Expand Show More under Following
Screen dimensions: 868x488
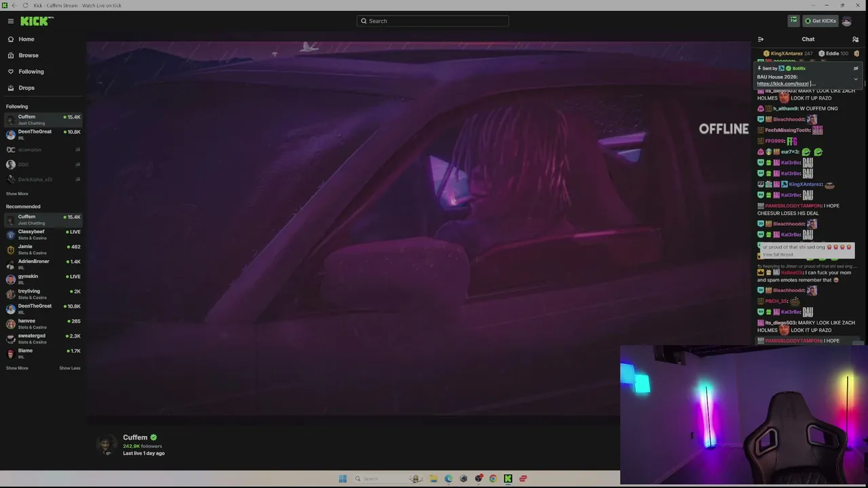pyautogui.click(x=17, y=194)
